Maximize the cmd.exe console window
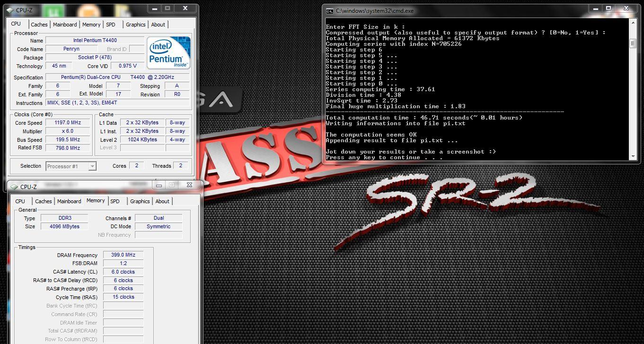Screen dimensions: 644x344 click(609, 8)
